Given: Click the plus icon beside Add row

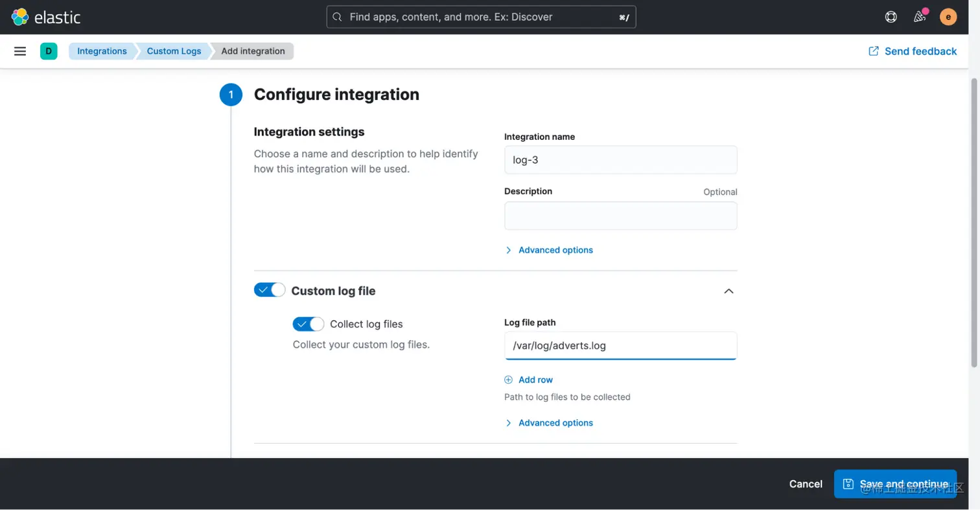Looking at the screenshot, I should tap(509, 380).
